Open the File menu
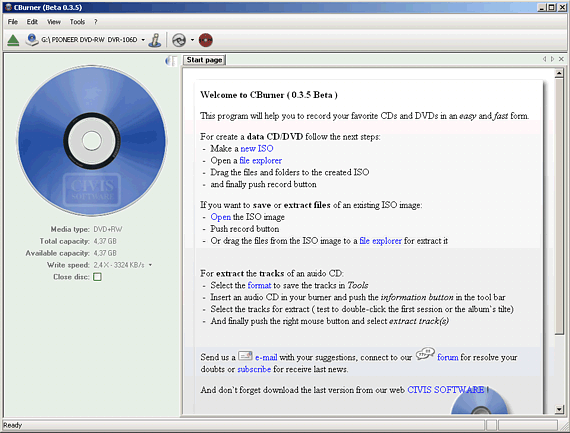The height and width of the screenshot is (433, 570). (13, 22)
